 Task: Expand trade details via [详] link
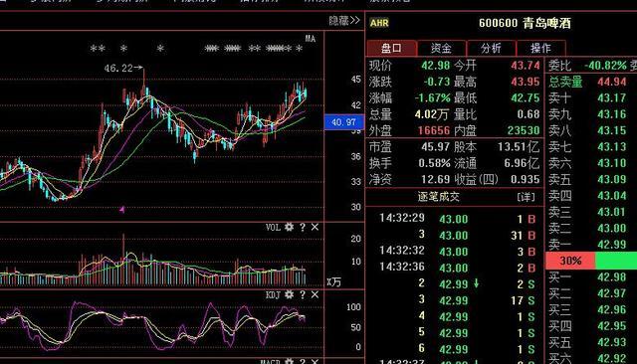527,197
